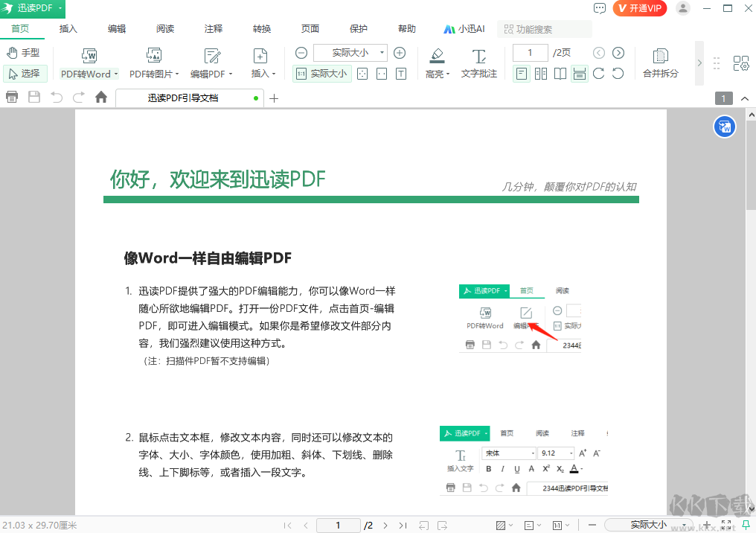Expand the 实际大小 zoom level dropdown in the ribbon
Screen dimensions: 756x533
[382, 53]
